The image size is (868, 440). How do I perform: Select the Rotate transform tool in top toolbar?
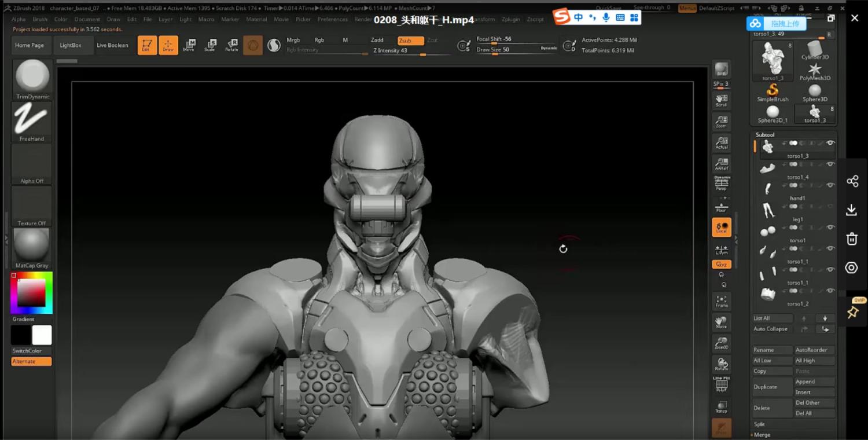click(x=231, y=45)
